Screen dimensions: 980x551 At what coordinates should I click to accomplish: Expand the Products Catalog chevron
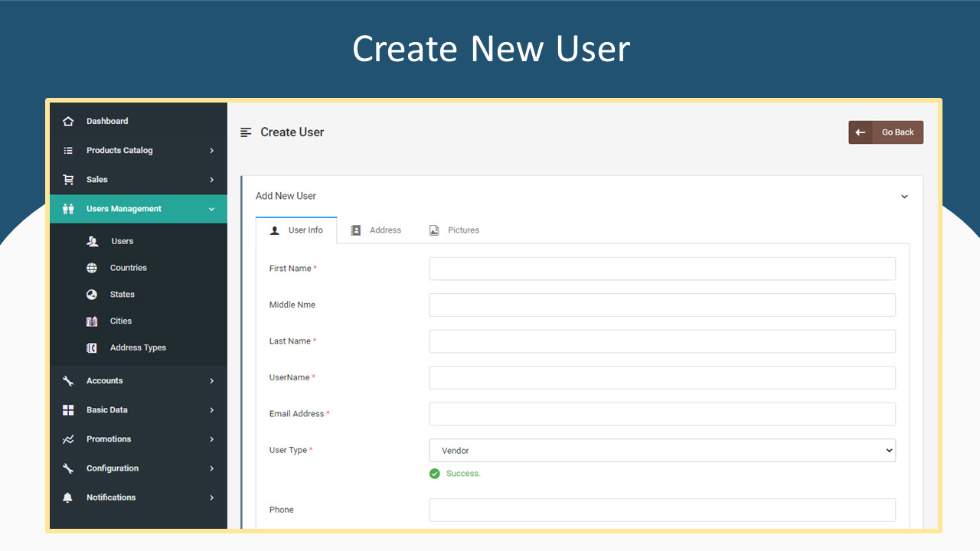(x=212, y=151)
